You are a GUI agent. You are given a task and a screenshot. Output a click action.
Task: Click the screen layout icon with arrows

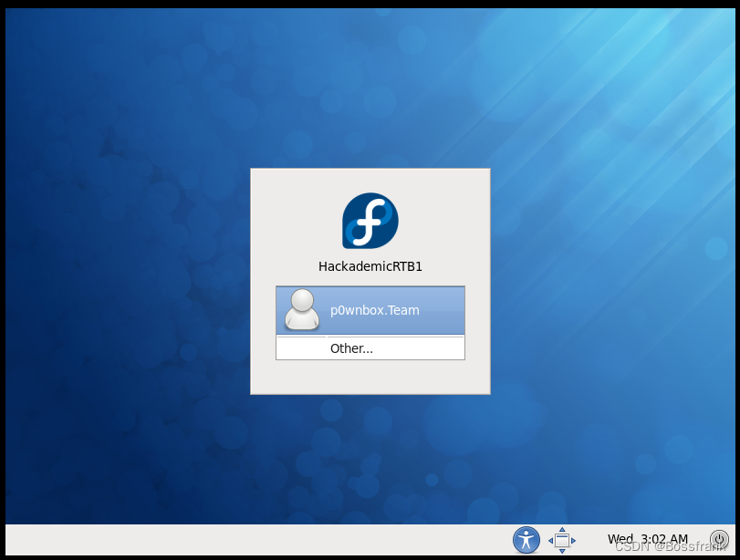tap(562, 540)
